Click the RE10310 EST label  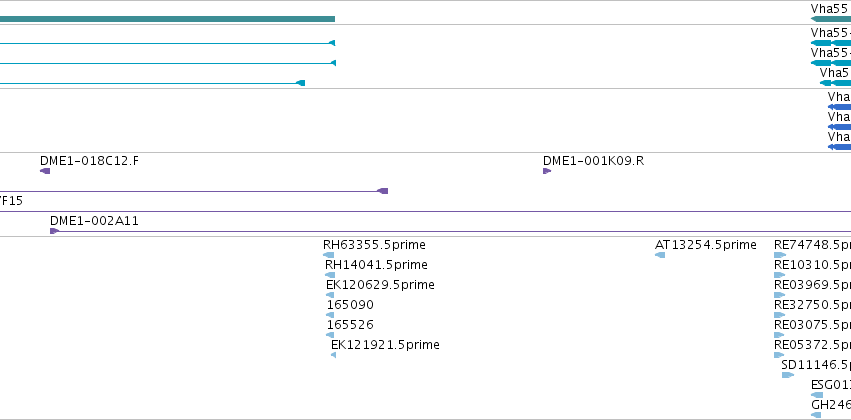(812, 265)
